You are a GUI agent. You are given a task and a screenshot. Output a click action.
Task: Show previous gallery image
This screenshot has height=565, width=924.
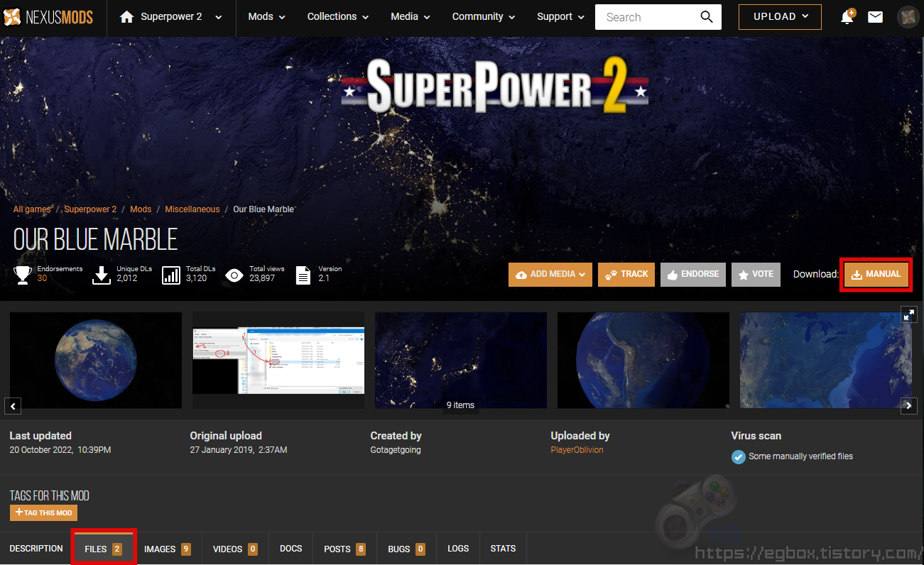[x=13, y=406]
